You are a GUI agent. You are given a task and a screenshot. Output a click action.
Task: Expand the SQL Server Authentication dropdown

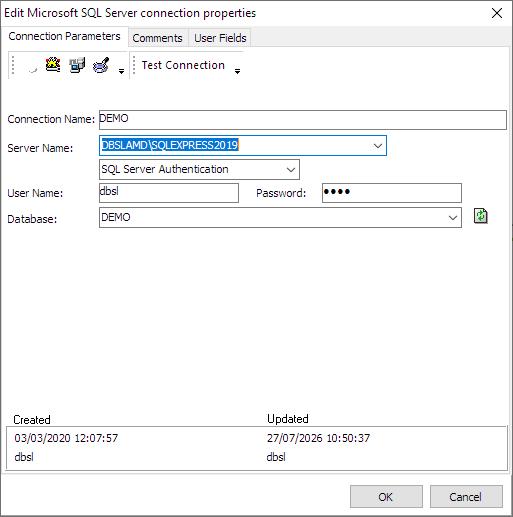coord(291,170)
